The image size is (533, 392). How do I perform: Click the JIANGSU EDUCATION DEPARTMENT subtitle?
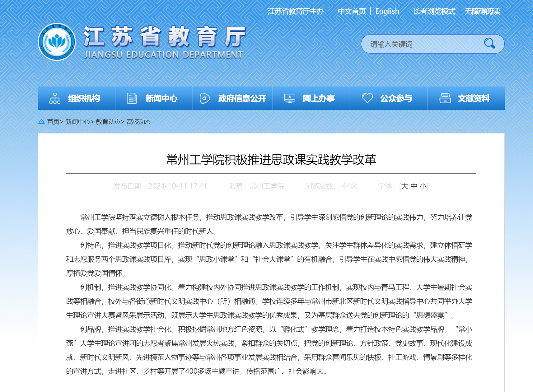(163, 55)
